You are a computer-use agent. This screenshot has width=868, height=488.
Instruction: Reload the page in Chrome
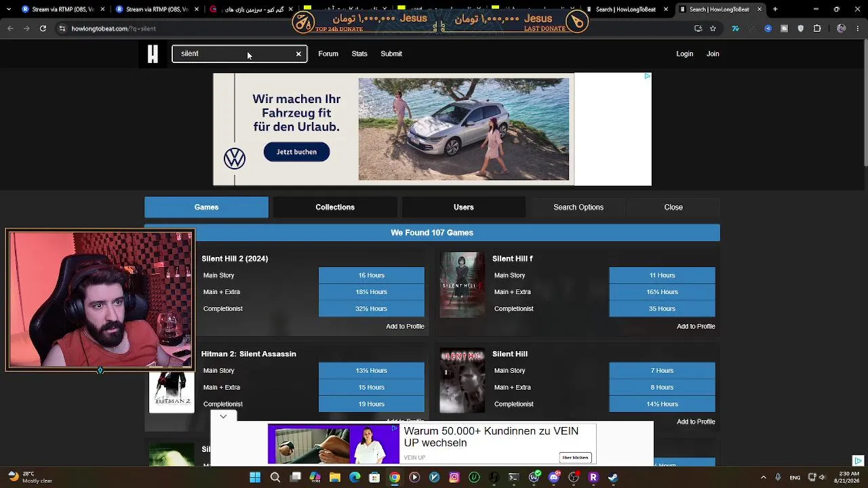point(43,28)
